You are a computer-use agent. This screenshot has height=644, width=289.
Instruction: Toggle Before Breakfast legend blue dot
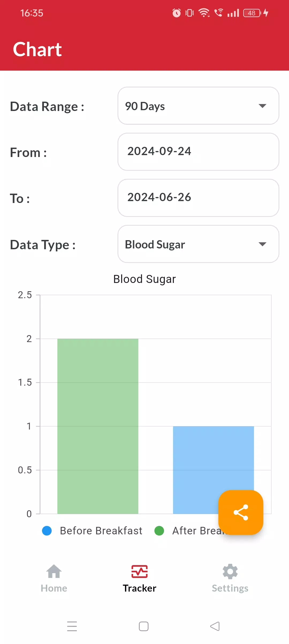tap(47, 531)
